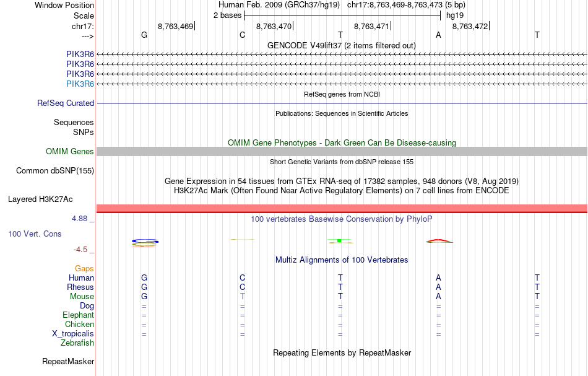Click the Dog alignment row label

[87, 306]
